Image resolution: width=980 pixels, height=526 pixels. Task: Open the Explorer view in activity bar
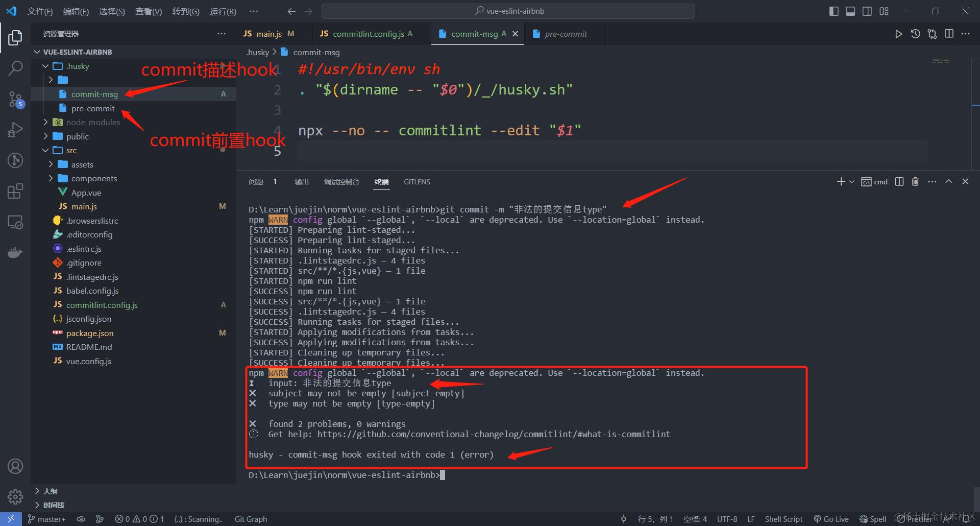[15, 37]
